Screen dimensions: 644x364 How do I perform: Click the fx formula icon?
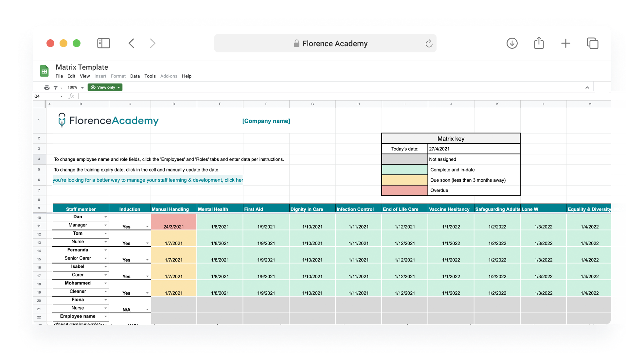coord(71,96)
